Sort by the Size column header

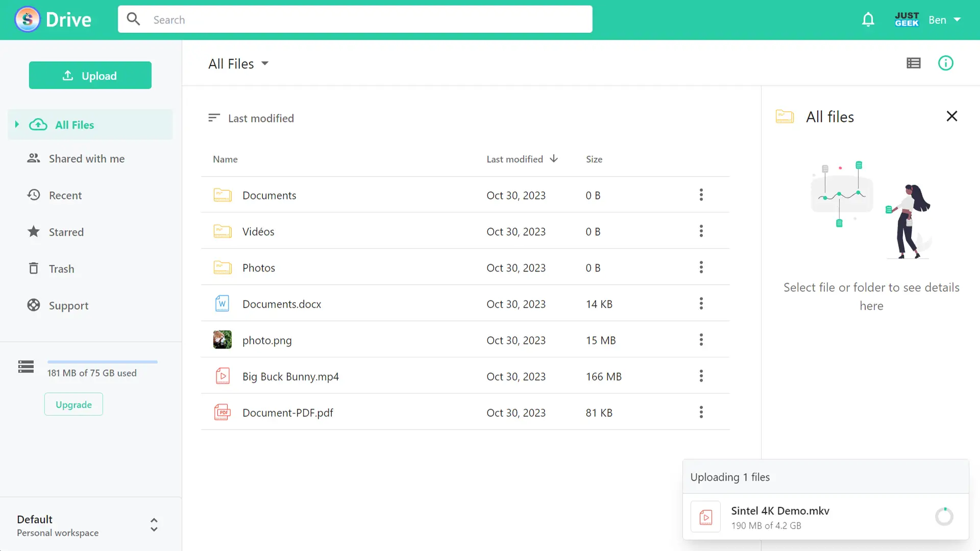[x=594, y=159]
